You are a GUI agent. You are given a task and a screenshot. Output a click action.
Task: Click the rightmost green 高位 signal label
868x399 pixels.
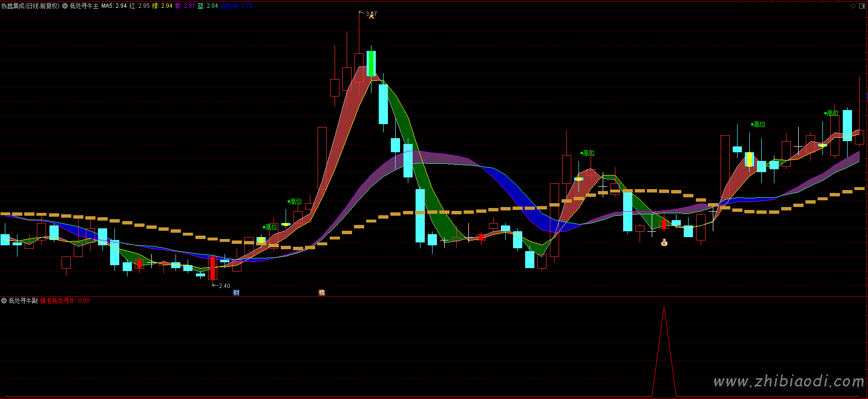(x=832, y=113)
